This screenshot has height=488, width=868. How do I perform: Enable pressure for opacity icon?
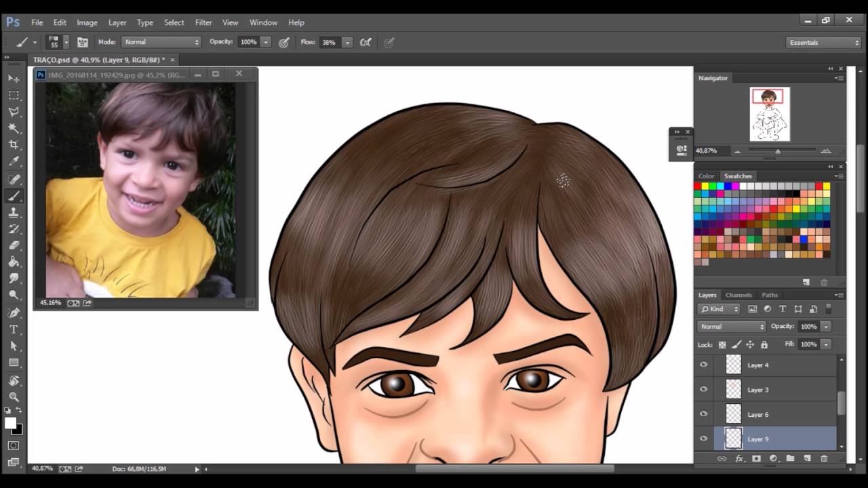point(284,42)
